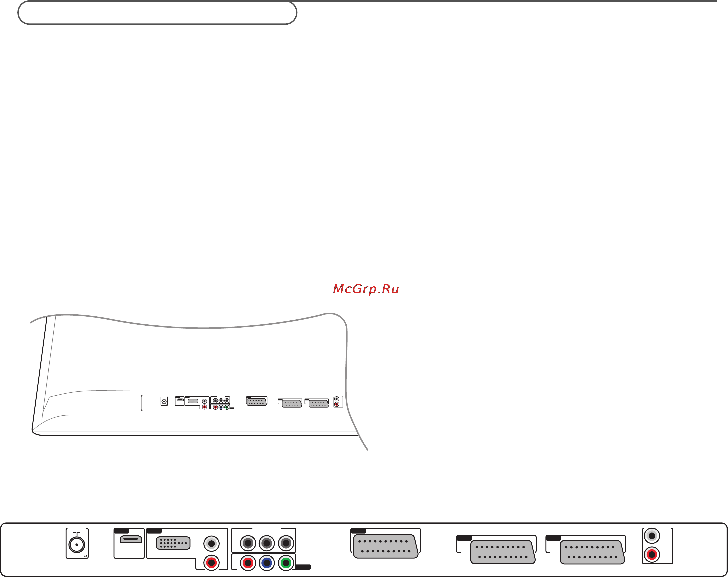Select last gray jack of upper three-jack row
Image resolution: width=728 pixels, height=577 pixels.
coord(286,543)
